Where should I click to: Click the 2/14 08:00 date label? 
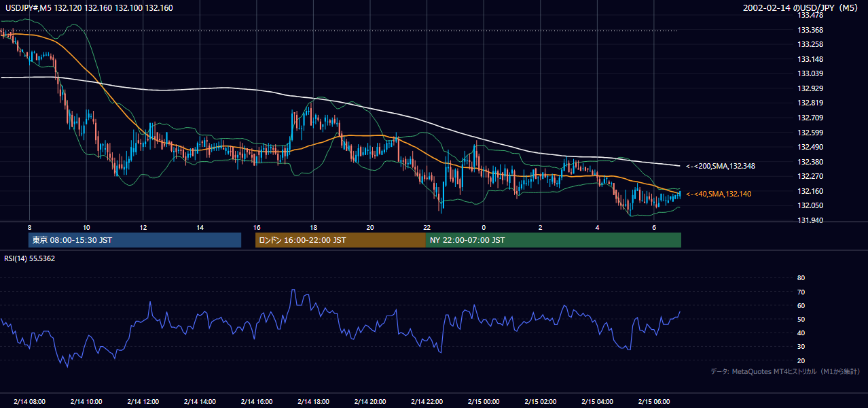click(x=29, y=401)
